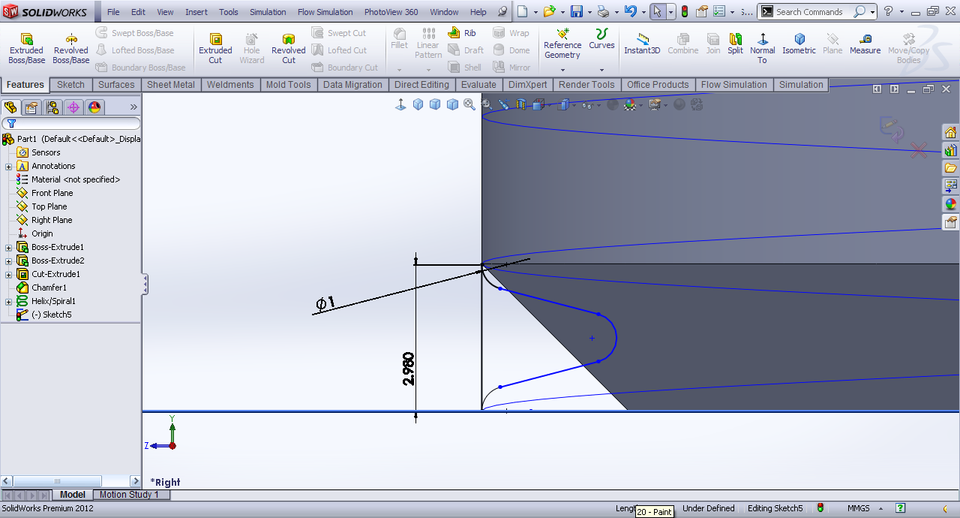
Task: Open the ConfigurationManager panel tab
Action: pos(53,108)
